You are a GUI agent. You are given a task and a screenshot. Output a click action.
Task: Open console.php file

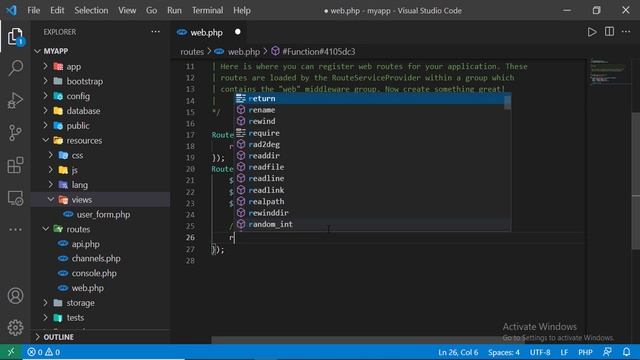click(x=100, y=273)
